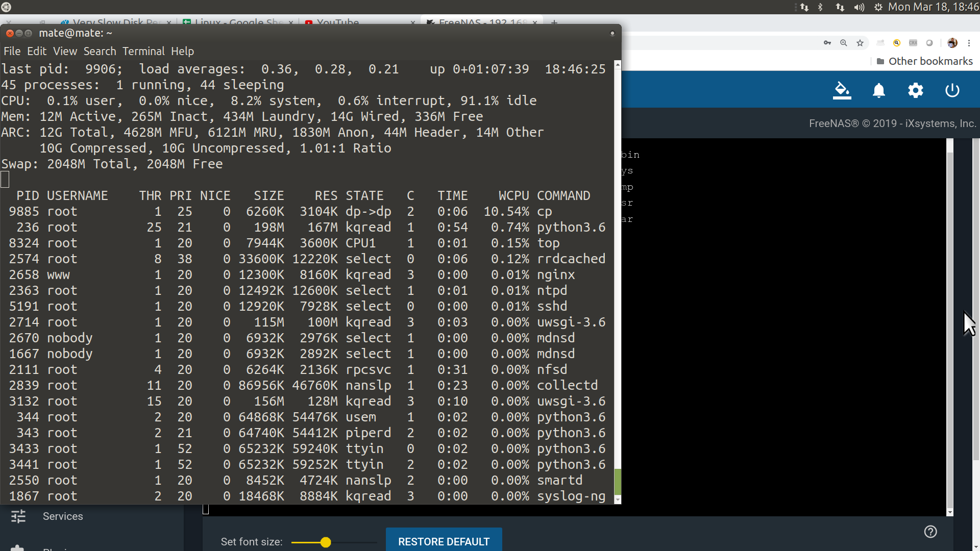The image size is (980, 551).
Task: Open Services in the sidebar
Action: click(x=63, y=516)
